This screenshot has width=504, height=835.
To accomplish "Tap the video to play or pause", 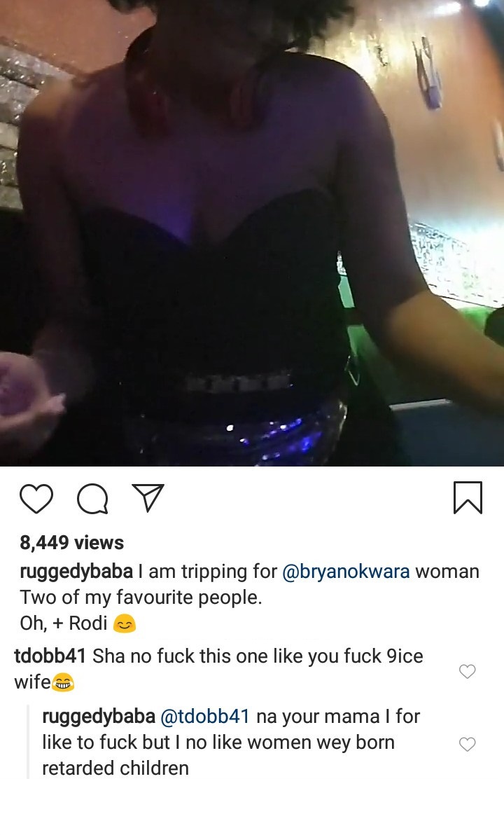I will 252,233.
